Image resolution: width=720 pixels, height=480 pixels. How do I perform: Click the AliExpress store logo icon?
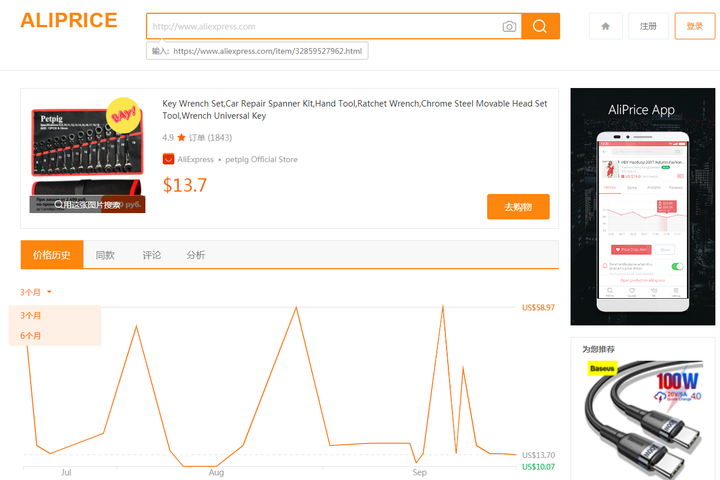pyautogui.click(x=169, y=159)
